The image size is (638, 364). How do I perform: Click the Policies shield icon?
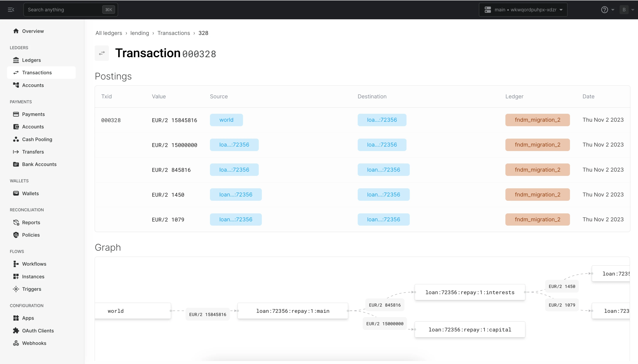[16, 235]
